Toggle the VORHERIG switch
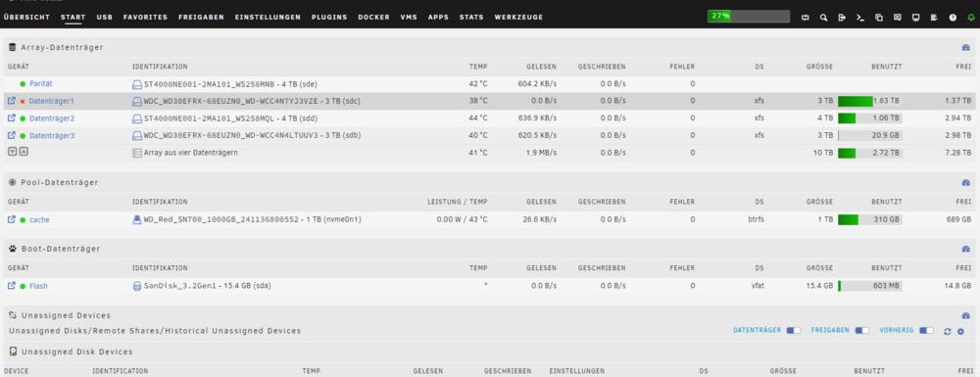 coord(927,330)
